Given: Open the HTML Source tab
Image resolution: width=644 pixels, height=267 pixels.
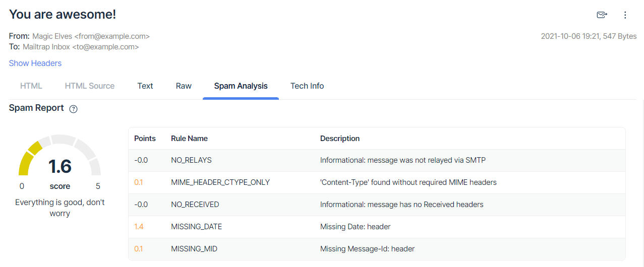Looking at the screenshot, I should pos(90,86).
